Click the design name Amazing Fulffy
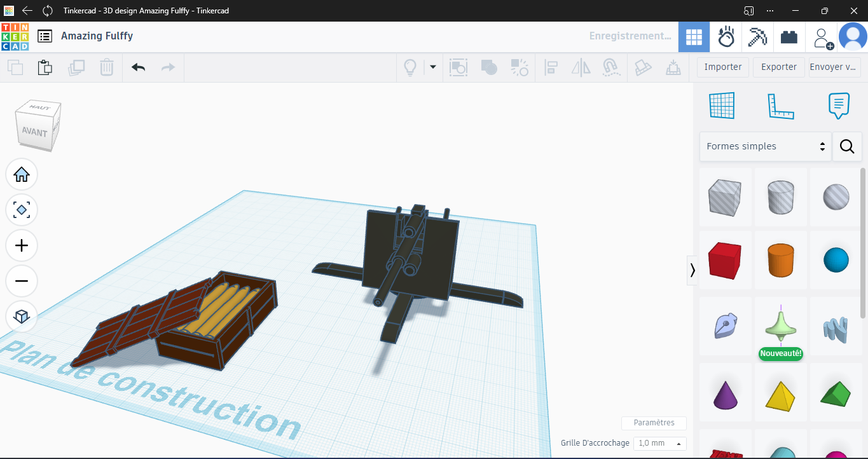This screenshot has height=459, width=868. coord(97,36)
